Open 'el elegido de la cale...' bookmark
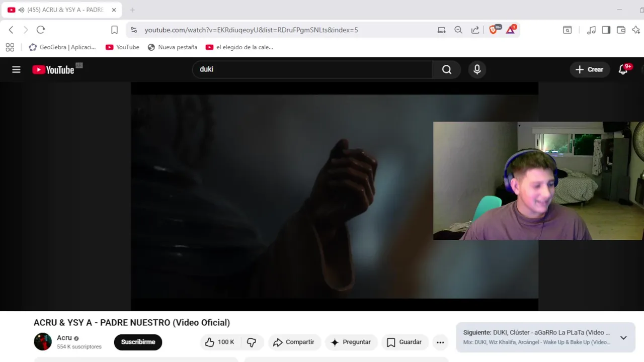 pos(239,47)
